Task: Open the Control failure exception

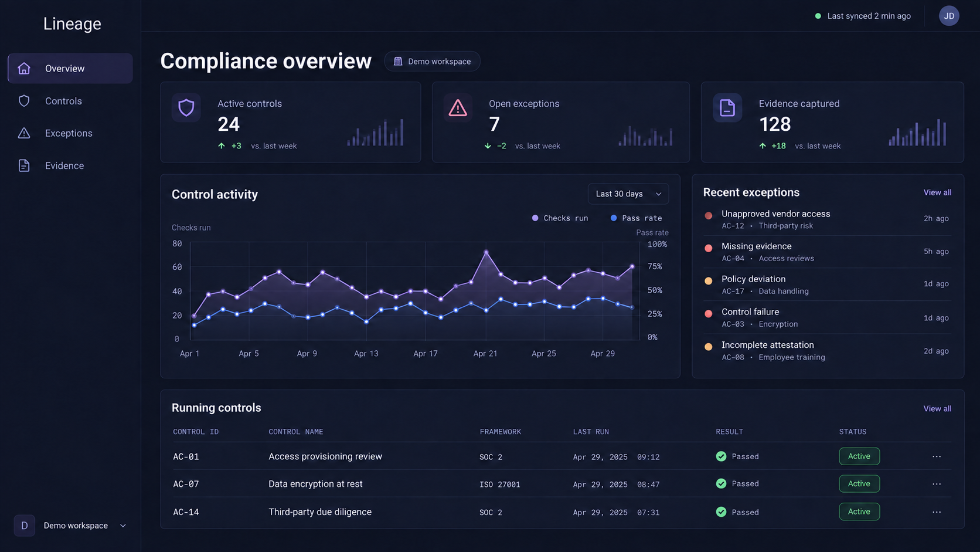Action: coord(827,317)
